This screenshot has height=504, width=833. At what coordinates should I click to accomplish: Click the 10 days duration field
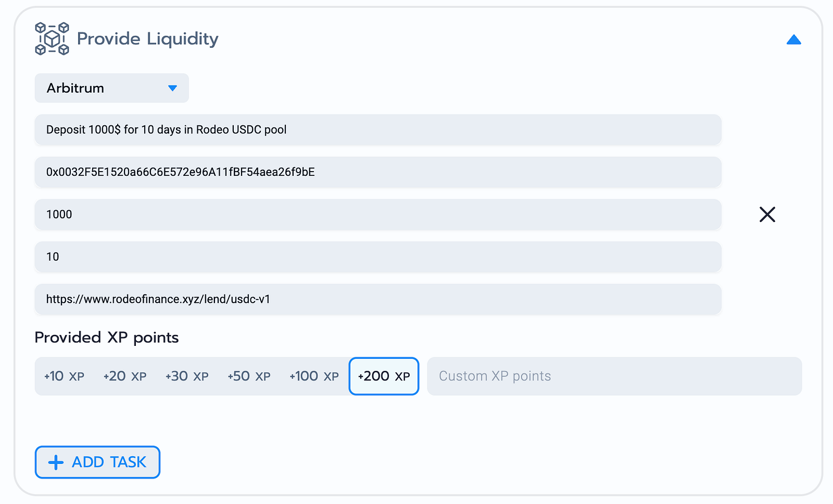378,256
